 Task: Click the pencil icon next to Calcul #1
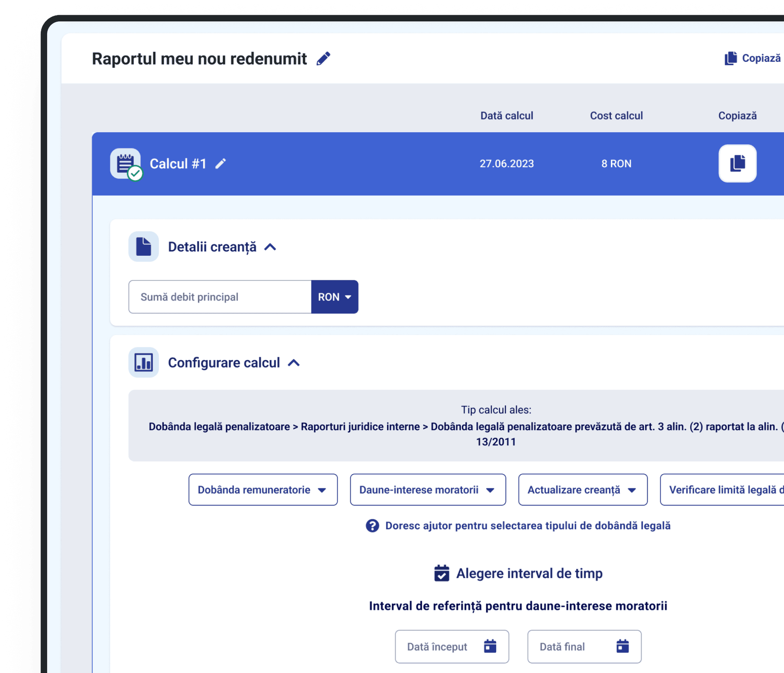click(x=220, y=164)
